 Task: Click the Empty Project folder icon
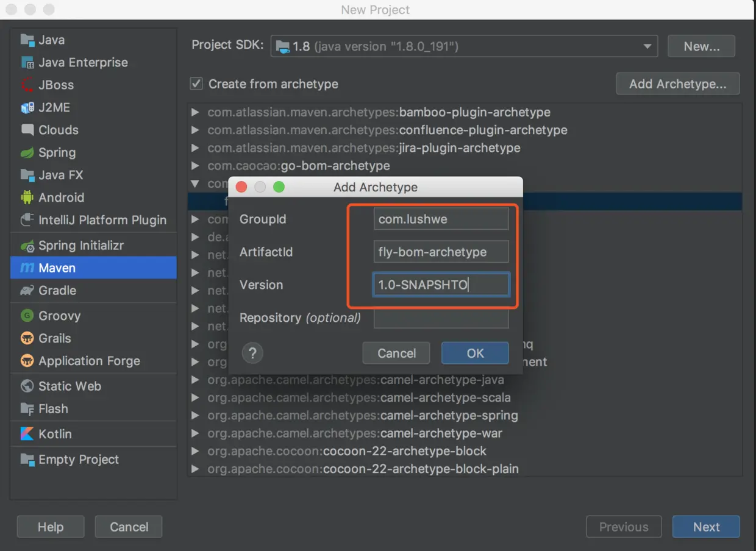click(27, 460)
